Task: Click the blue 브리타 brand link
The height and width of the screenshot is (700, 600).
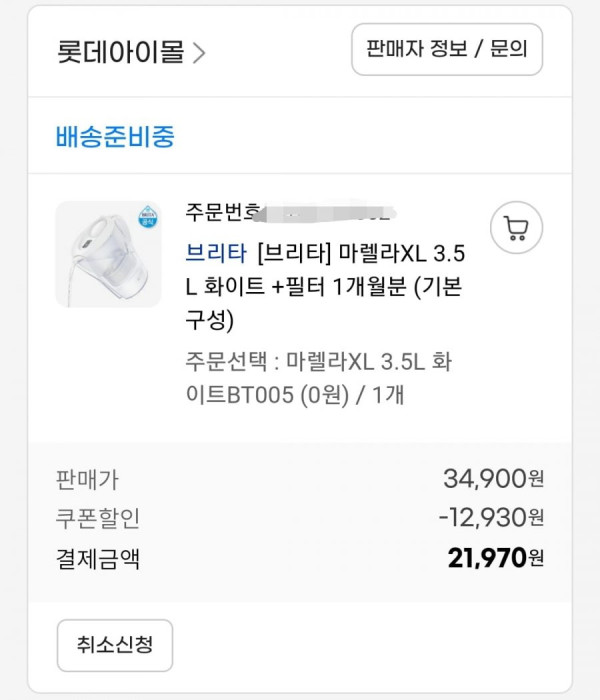Action: 216,253
